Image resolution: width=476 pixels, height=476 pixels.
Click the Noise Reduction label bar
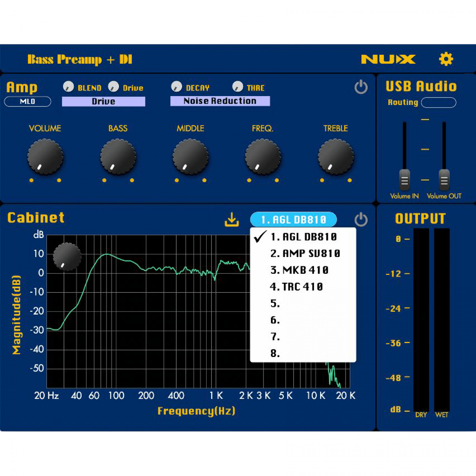[220, 101]
